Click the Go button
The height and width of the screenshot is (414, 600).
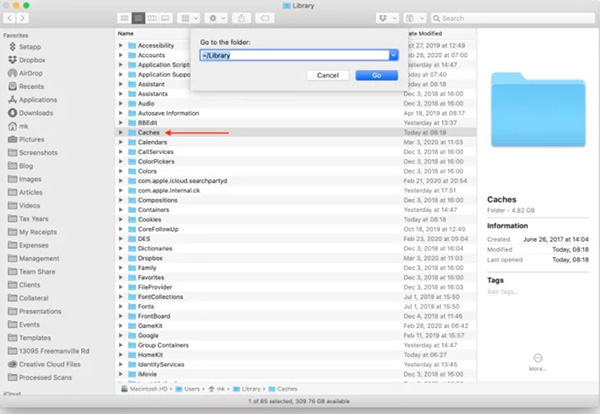tap(377, 75)
